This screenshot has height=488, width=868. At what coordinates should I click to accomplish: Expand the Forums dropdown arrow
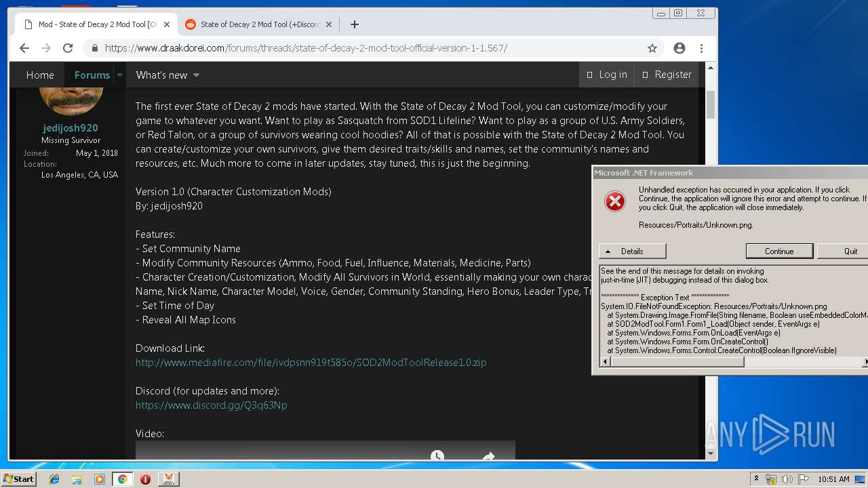pyautogui.click(x=119, y=75)
